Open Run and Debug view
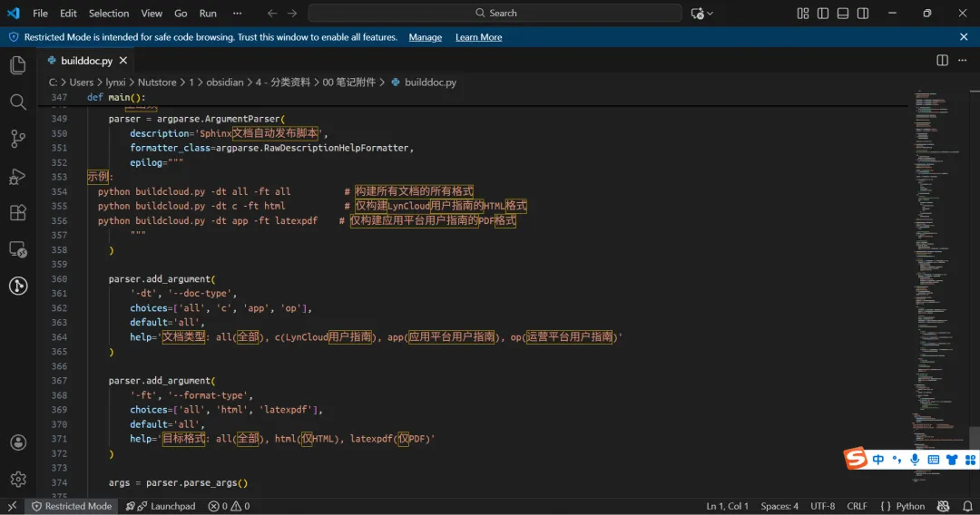 coord(18,176)
